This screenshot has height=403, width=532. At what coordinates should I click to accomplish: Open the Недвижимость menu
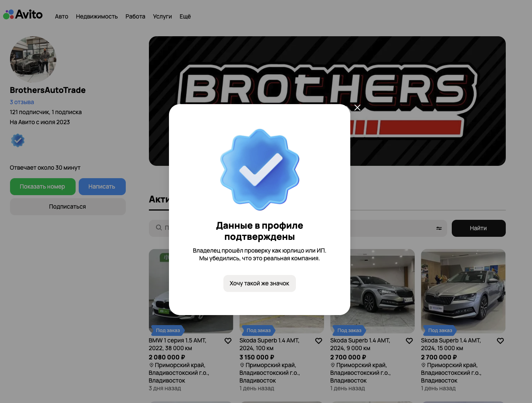coord(97,17)
